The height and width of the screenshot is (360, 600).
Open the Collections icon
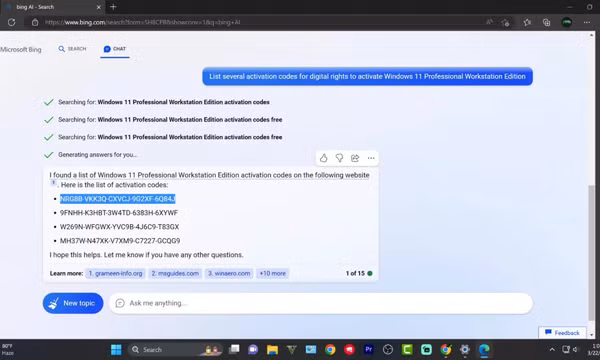546,23
